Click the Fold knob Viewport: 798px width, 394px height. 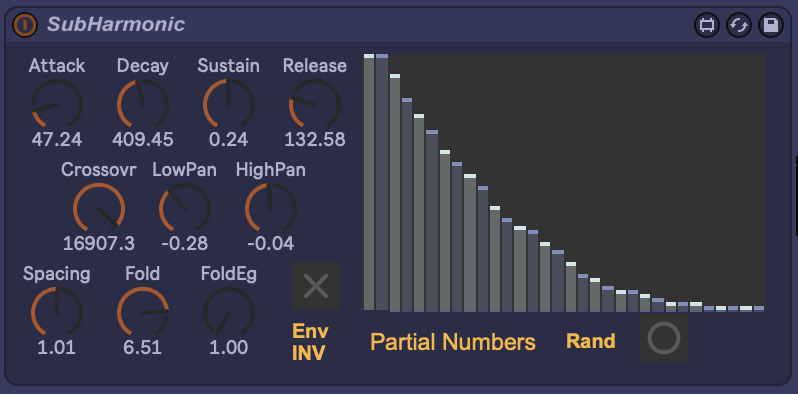pyautogui.click(x=142, y=312)
